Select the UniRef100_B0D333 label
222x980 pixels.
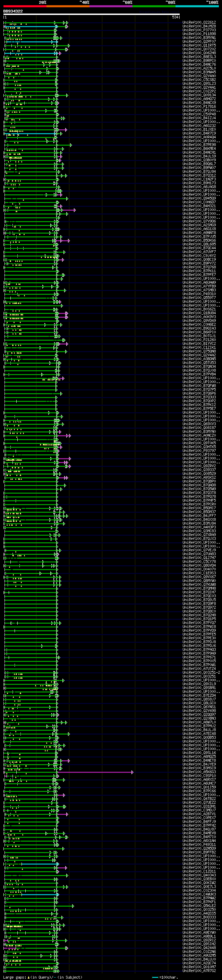[199, 917]
